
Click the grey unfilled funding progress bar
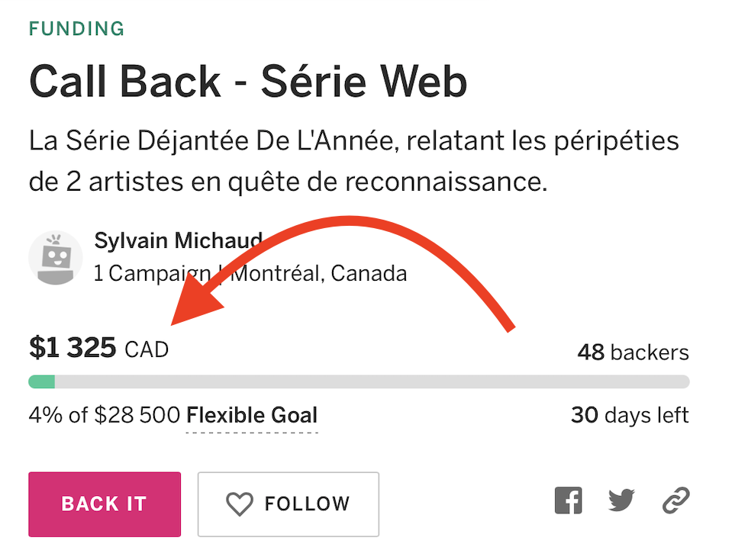[372, 381]
